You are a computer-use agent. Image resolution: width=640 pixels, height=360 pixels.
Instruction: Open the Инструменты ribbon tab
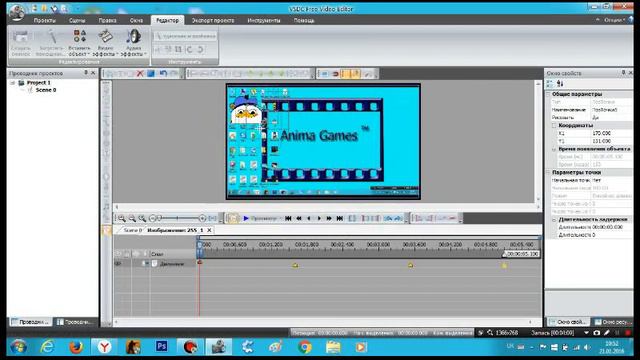pyautogui.click(x=264, y=20)
